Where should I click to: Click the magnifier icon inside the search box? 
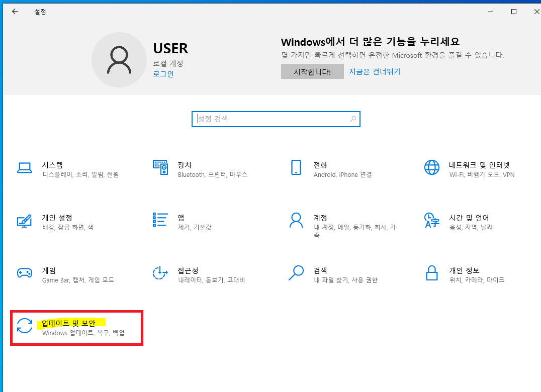tap(352, 119)
